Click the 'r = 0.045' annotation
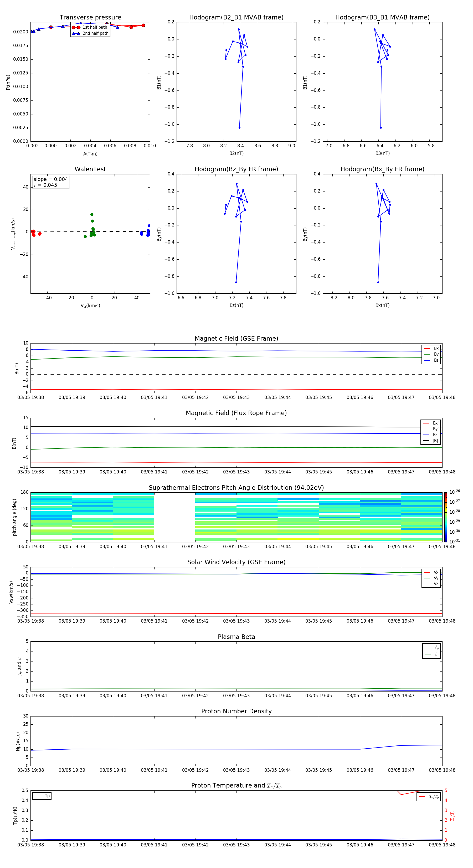 pyautogui.click(x=45, y=185)
